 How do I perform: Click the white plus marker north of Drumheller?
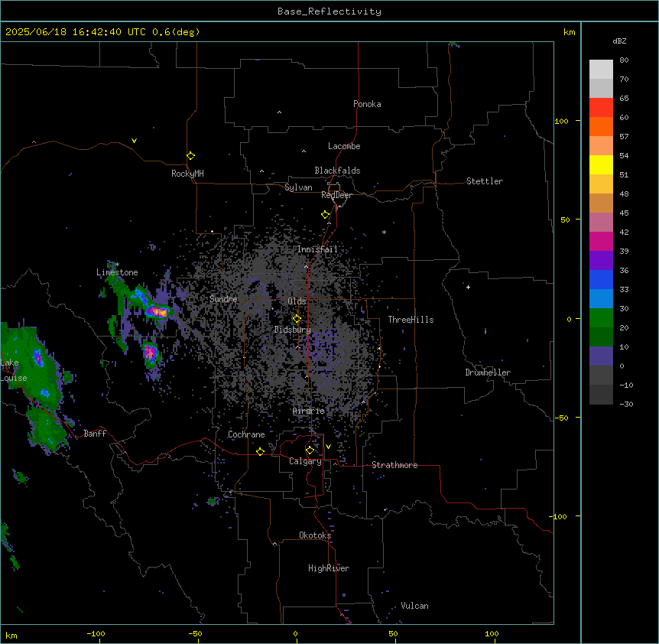468,287
